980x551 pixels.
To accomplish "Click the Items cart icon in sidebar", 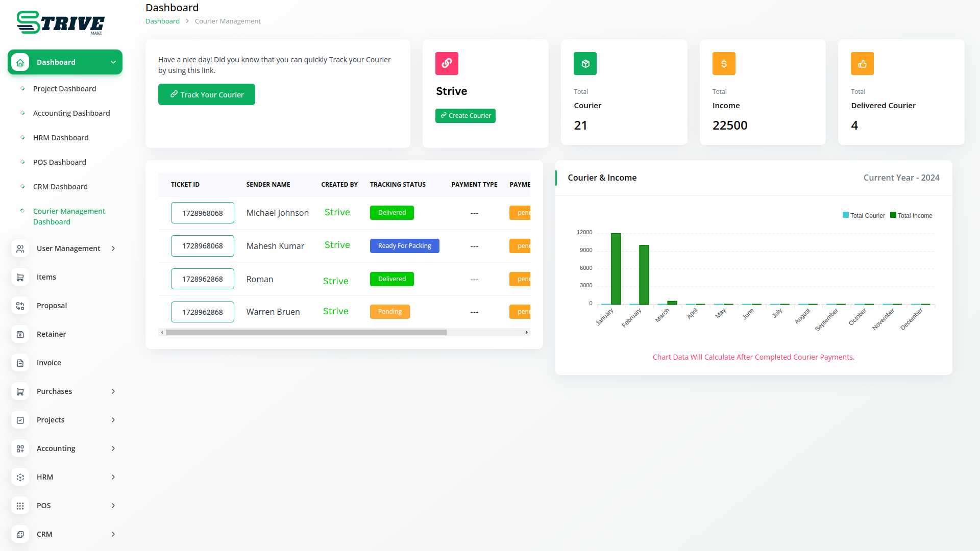I will (x=20, y=277).
